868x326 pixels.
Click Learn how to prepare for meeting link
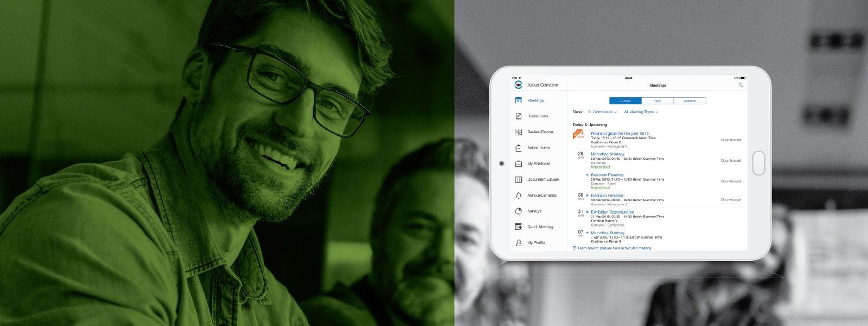pyautogui.click(x=614, y=248)
